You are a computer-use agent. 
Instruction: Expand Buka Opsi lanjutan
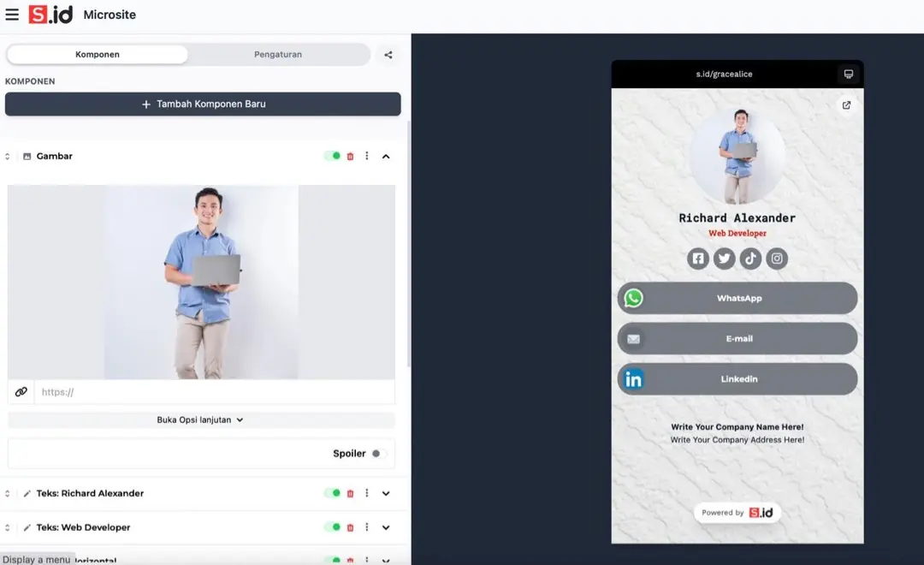pyautogui.click(x=201, y=419)
